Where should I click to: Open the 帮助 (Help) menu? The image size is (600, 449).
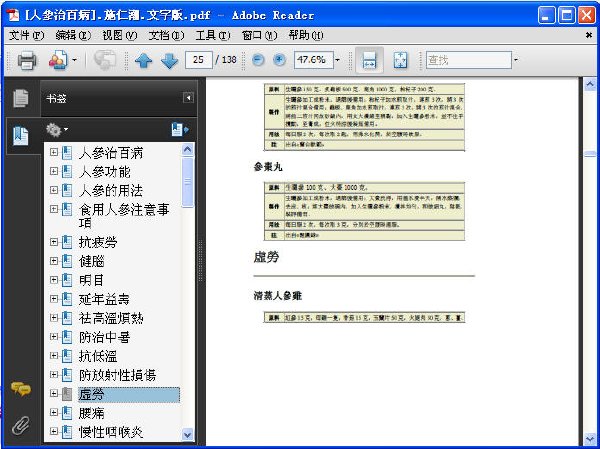(306, 36)
